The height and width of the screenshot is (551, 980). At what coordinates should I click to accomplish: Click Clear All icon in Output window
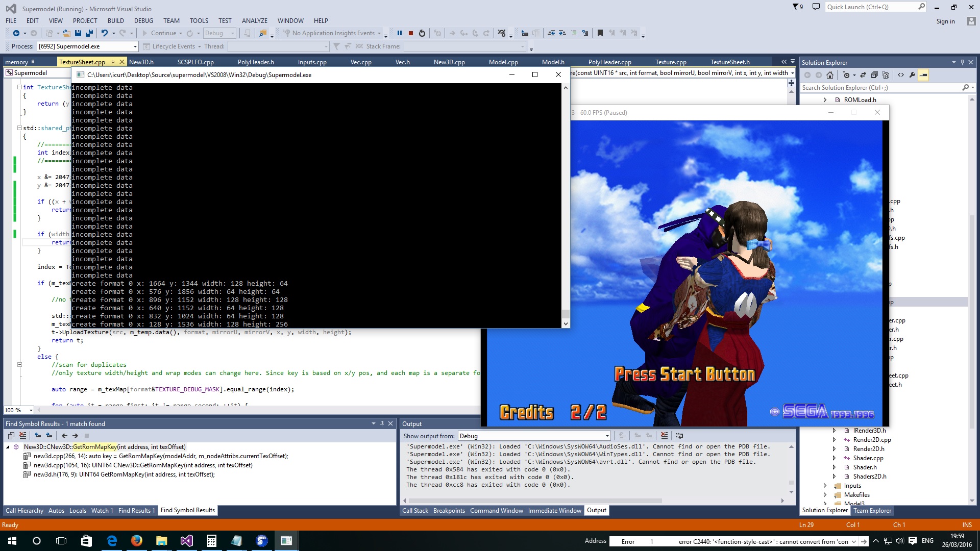pos(664,436)
